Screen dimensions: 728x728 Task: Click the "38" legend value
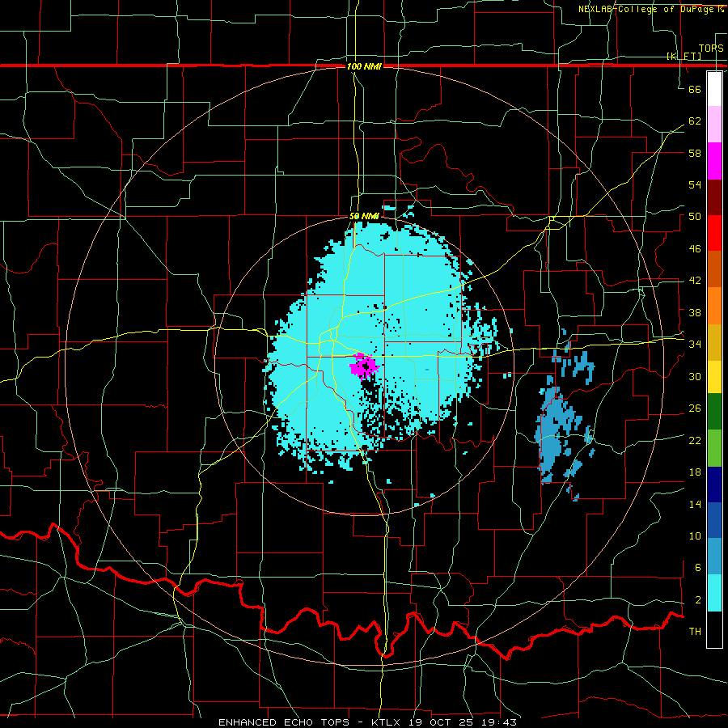(695, 312)
